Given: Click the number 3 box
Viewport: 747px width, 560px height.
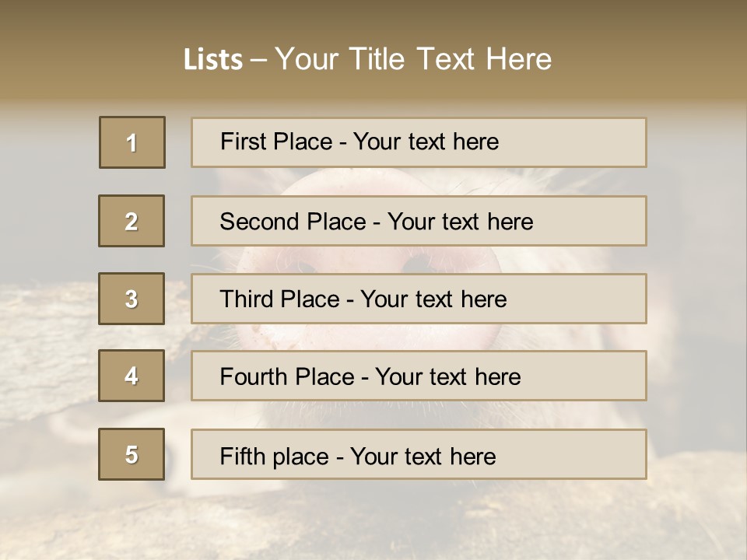Looking at the screenshot, I should (132, 299).
